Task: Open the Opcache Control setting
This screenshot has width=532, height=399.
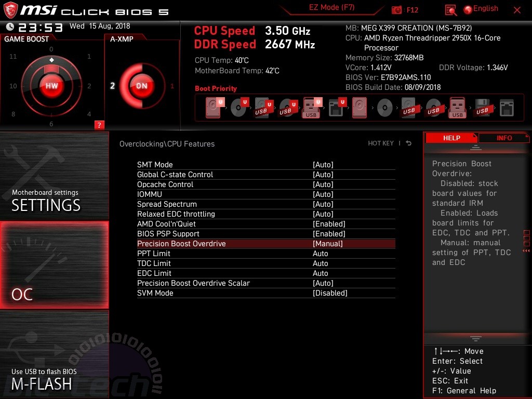Action: coord(266,184)
